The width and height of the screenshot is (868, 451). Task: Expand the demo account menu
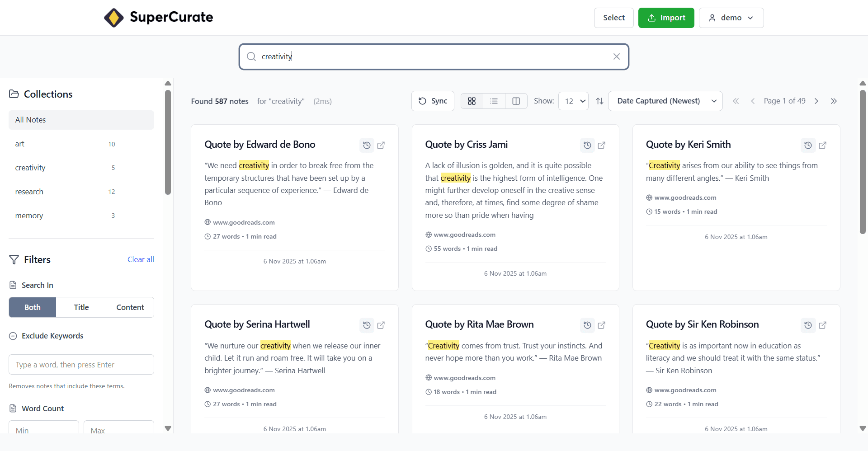point(731,18)
